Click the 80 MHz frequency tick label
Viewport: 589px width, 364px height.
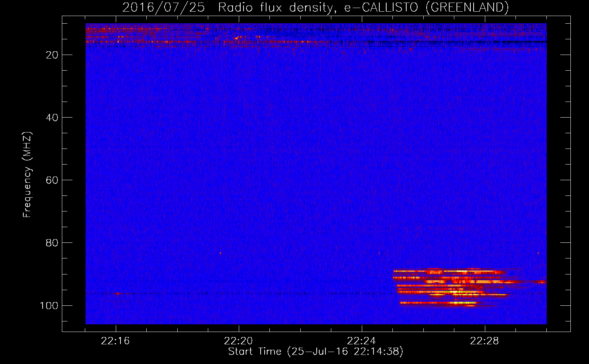(x=52, y=243)
